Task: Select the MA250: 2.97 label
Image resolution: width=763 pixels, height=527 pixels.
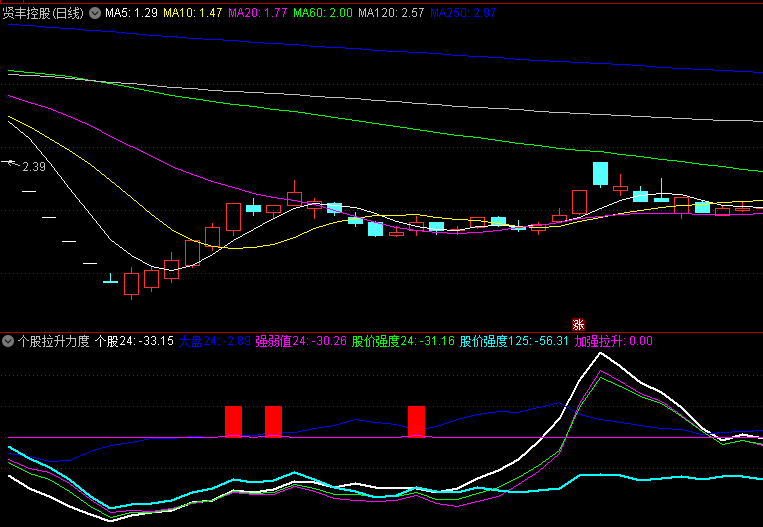Action: [463, 13]
